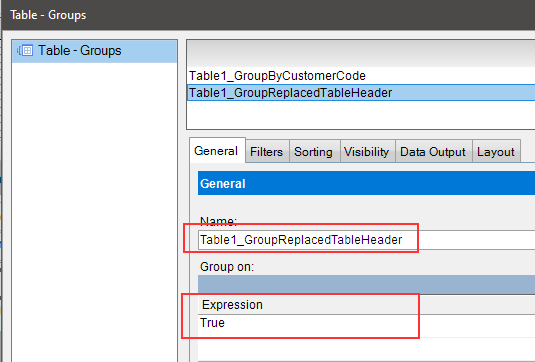The width and height of the screenshot is (535, 362).
Task: Select Table1_GroupReplacedTableHeader list row
Action: tap(362, 93)
